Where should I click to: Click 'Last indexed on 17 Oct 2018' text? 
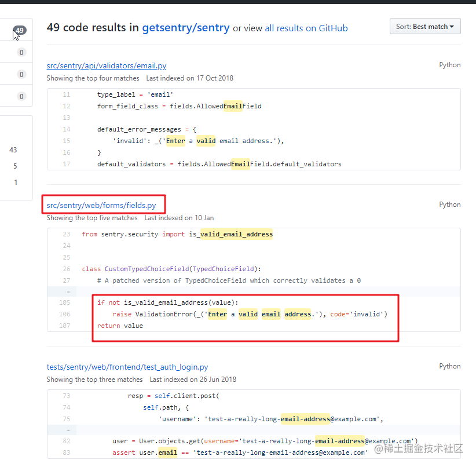pyautogui.click(x=190, y=78)
